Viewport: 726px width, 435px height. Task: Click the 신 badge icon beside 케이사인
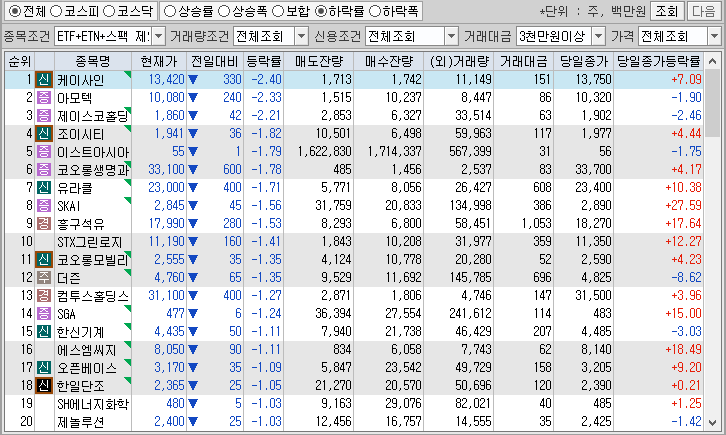point(44,80)
